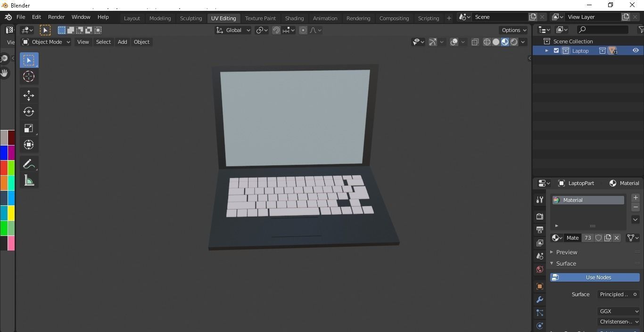Toggle proportional editing
The width and height of the screenshot is (644, 332).
[x=303, y=30]
